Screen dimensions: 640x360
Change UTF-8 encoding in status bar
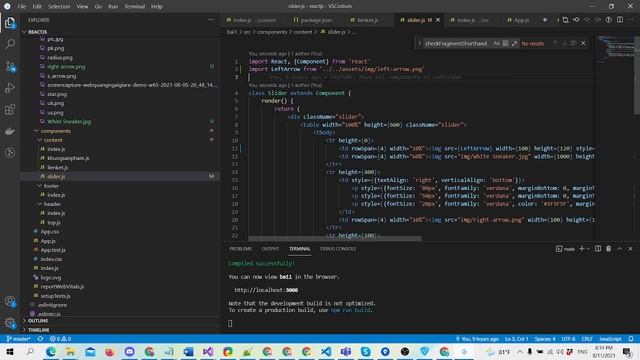(x=568, y=339)
